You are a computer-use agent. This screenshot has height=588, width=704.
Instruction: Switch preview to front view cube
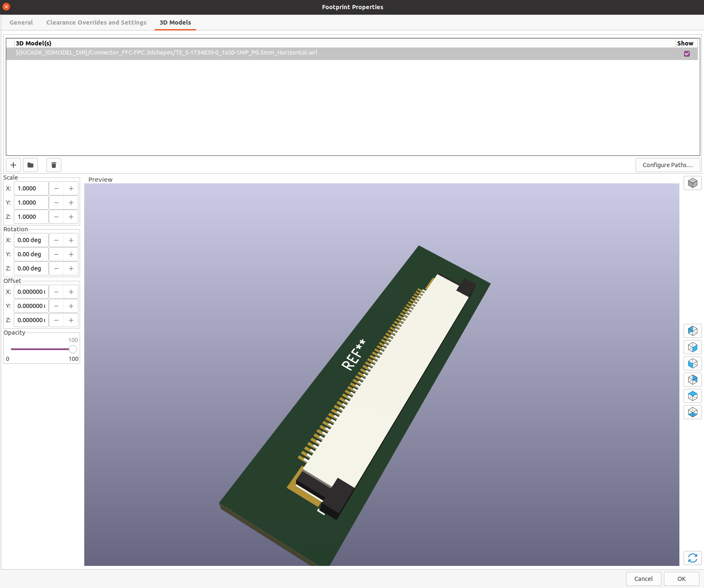(x=692, y=363)
